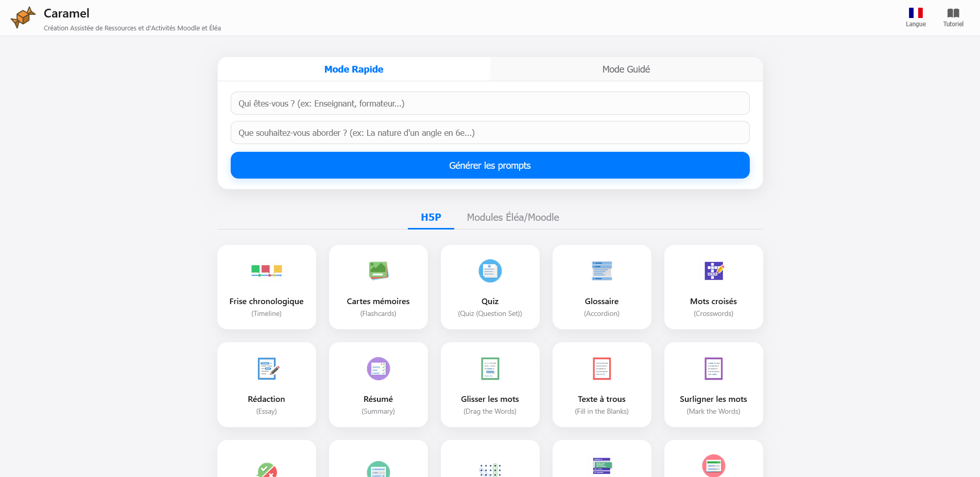Image resolution: width=980 pixels, height=477 pixels.
Task: Pick the Cartes mémoires flashcards icon
Action: [378, 271]
